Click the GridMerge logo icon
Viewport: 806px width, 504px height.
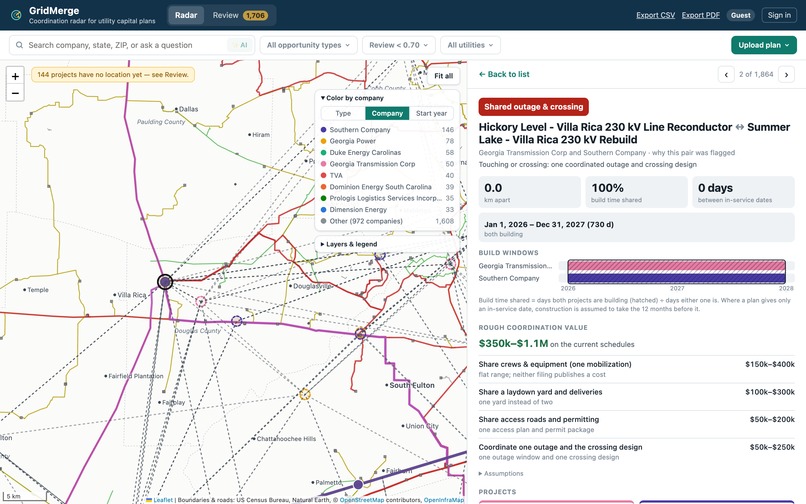pos(16,15)
